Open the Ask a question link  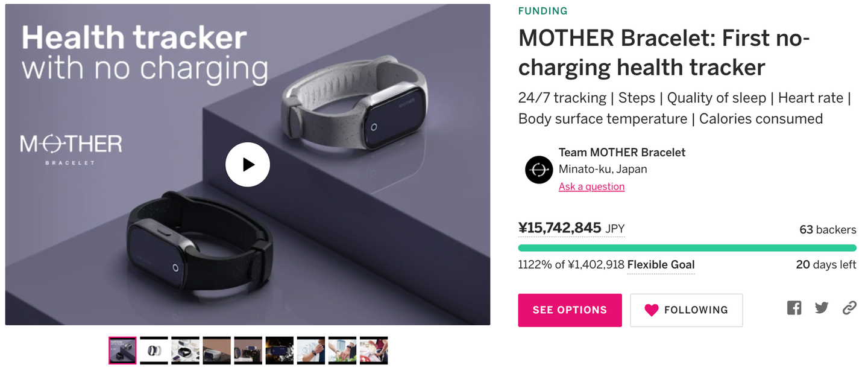tap(591, 186)
